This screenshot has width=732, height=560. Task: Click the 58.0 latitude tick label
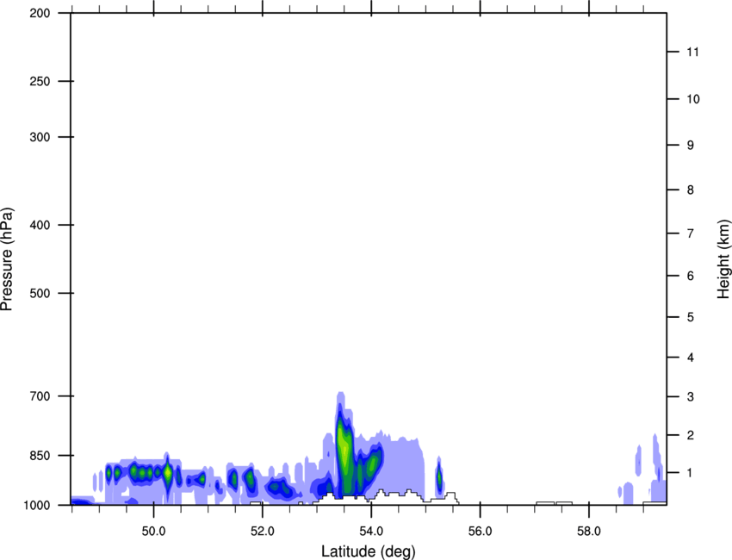pos(589,532)
